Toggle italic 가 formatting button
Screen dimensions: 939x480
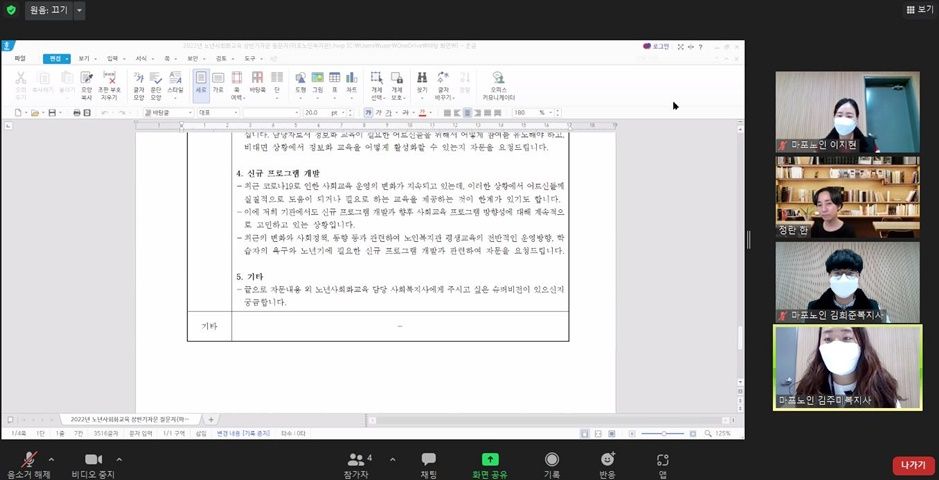point(378,113)
